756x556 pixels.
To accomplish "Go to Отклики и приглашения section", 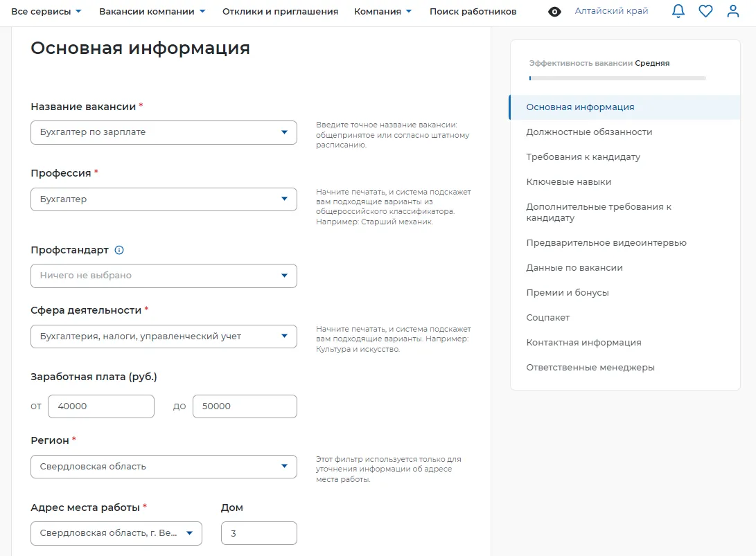I will (279, 11).
